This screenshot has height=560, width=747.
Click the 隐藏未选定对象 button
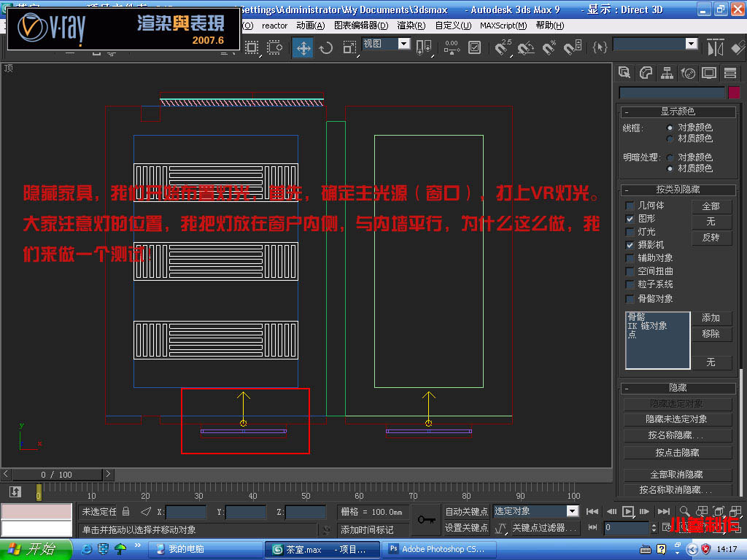677,419
